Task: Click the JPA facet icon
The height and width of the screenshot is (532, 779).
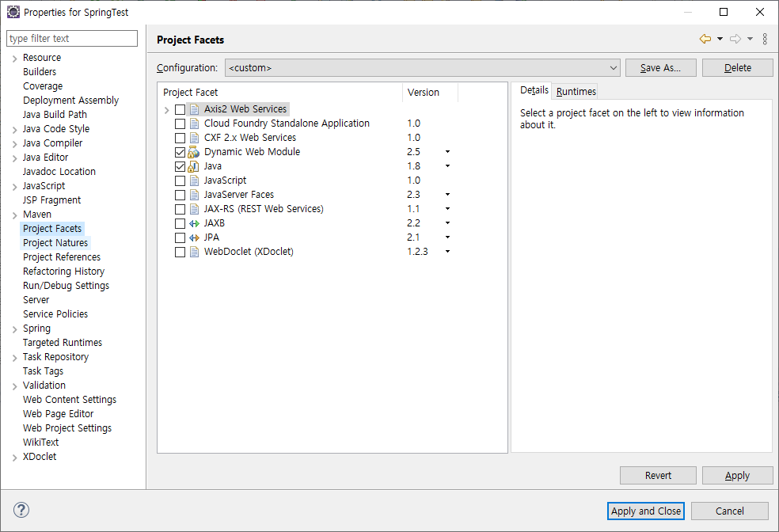Action: 194,238
